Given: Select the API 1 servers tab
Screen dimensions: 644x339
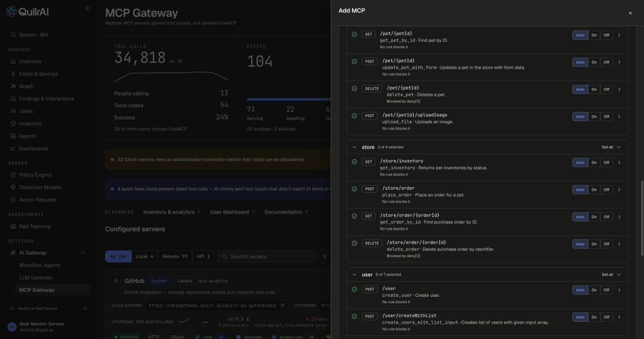Looking at the screenshot, I should click(203, 256).
